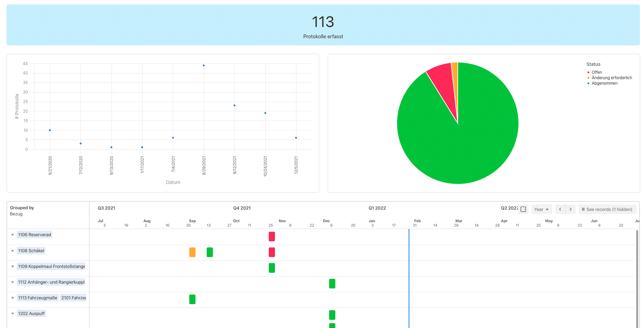Image resolution: width=644 pixels, height=328 pixels.
Task: Select the 1112 Anhänger- und Rangierkuppl label
Action: [x=51, y=282]
